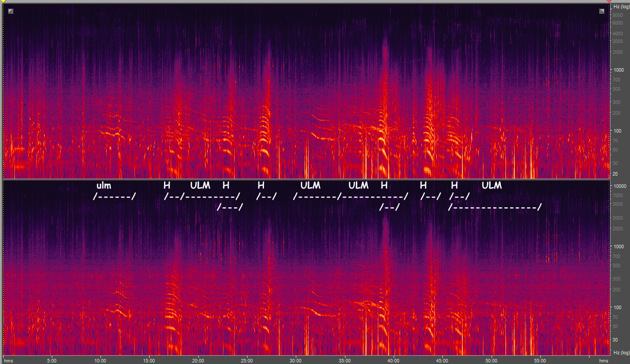This screenshot has height=364, width=630.
Task: Click the fade-out handle in upper channel
Action: 602,11
